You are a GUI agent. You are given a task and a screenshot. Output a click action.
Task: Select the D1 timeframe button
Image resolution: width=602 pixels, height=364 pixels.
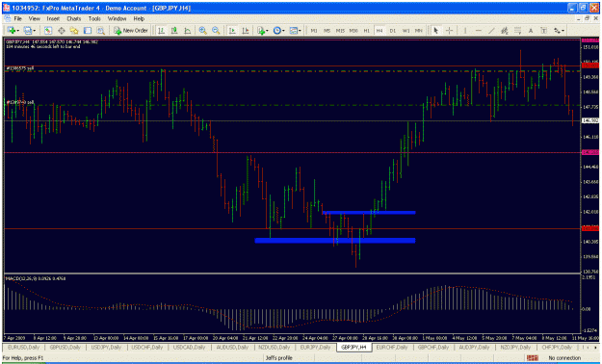pyautogui.click(x=392, y=31)
